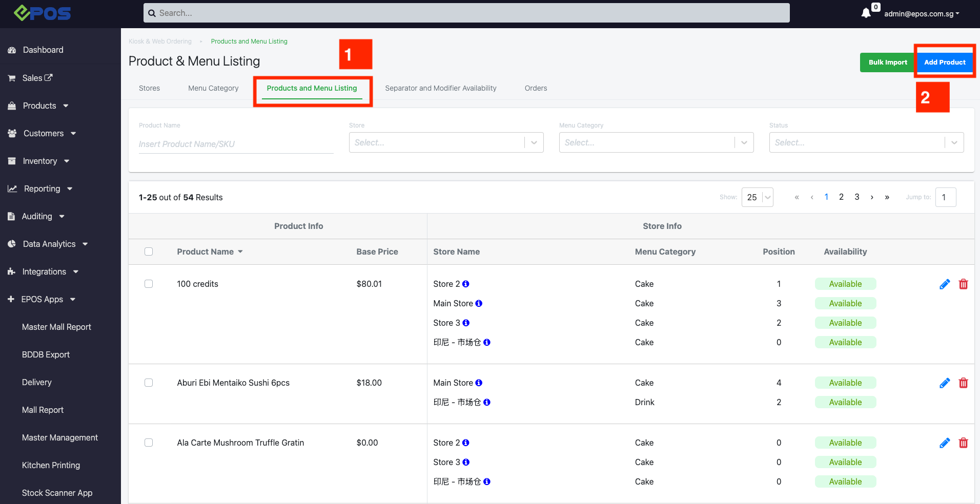The width and height of the screenshot is (980, 504).
Task: Delete Aburi Ebi Mentaiko Sushi 6pcs trash icon
Action: [x=964, y=383]
